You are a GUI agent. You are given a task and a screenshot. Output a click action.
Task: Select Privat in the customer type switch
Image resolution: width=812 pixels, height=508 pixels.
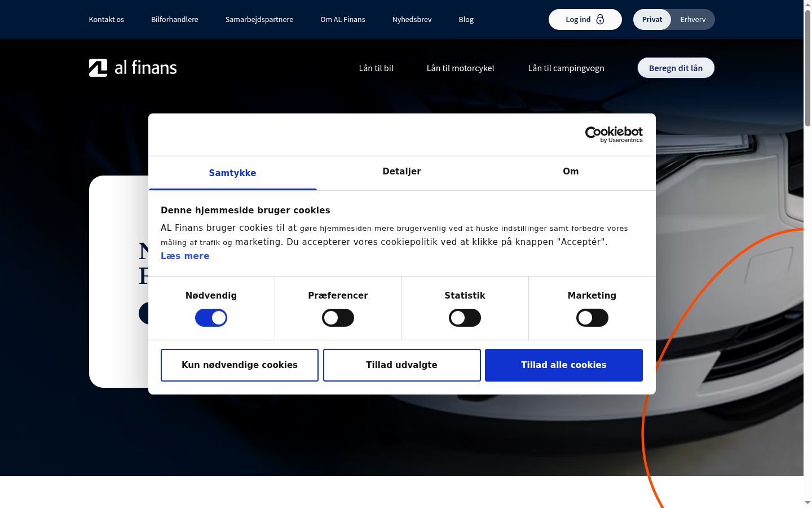point(652,19)
